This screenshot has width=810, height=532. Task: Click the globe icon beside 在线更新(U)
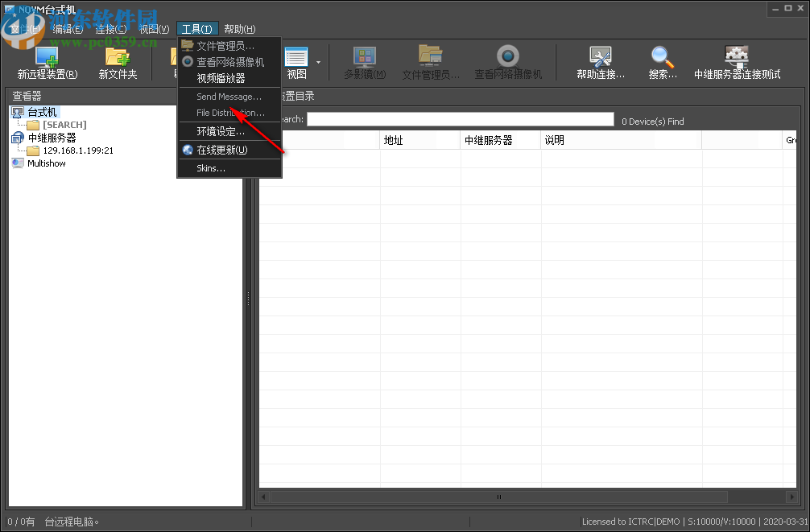[188, 150]
